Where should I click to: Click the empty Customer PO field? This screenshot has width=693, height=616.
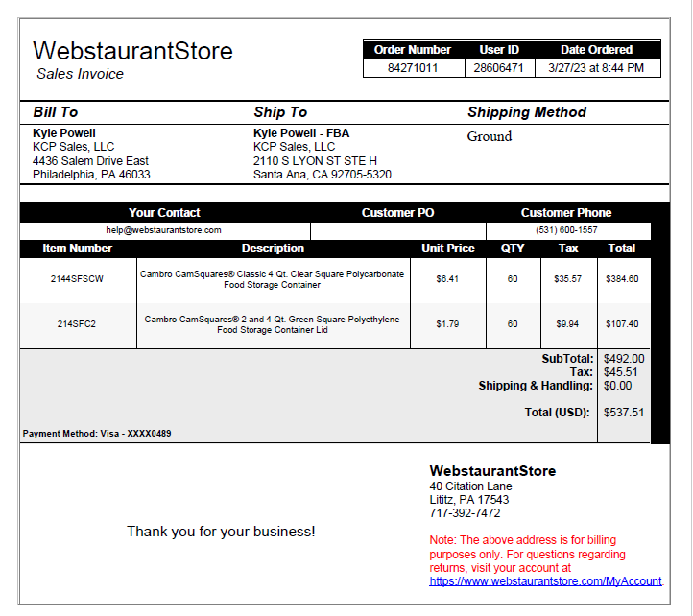pyautogui.click(x=398, y=230)
